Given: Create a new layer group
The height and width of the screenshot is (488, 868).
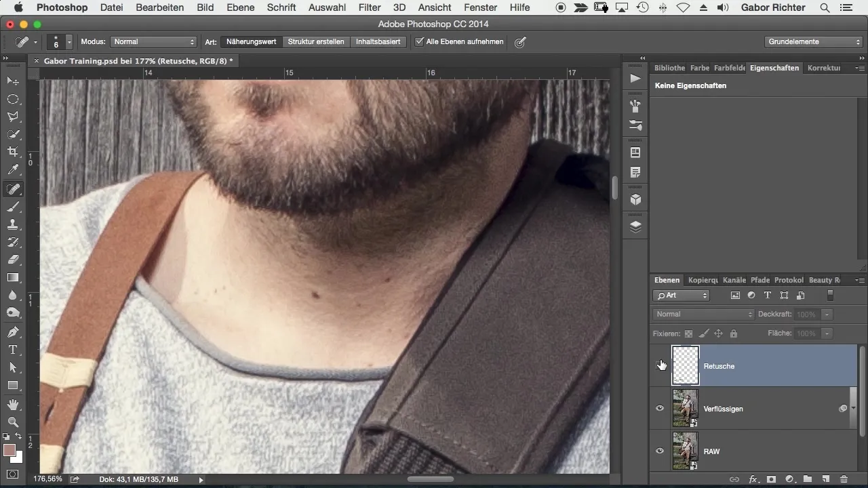Looking at the screenshot, I should pyautogui.click(x=808, y=479).
